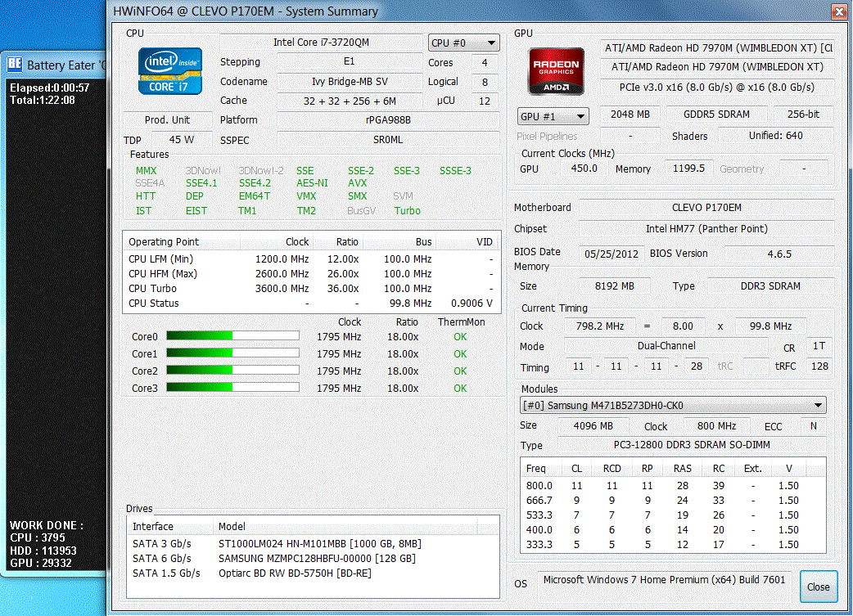
Task: Click the Intel Core i7-3720QM name field
Action: click(x=321, y=42)
